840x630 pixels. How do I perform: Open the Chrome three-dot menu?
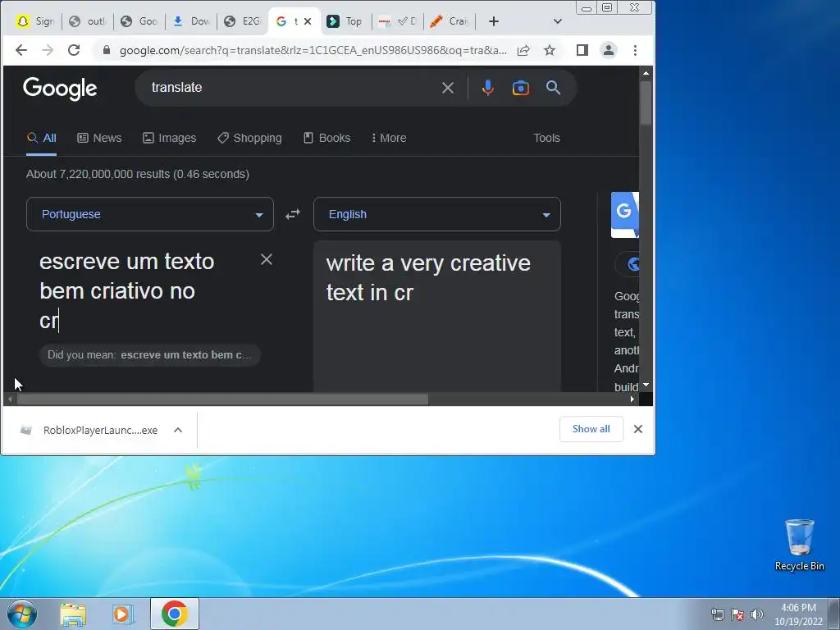tap(636, 50)
